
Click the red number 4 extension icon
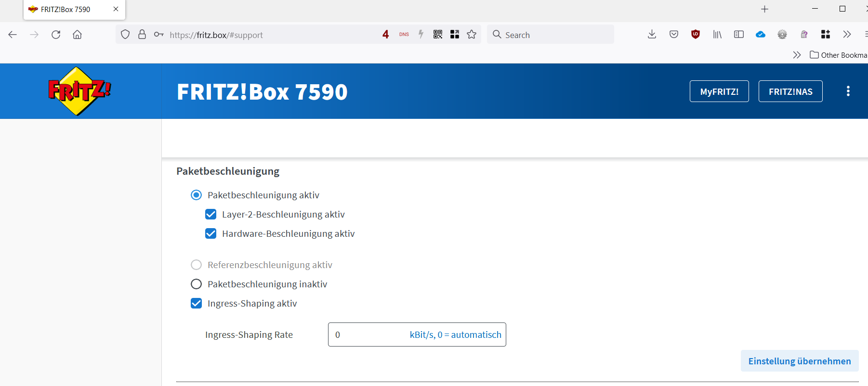tap(385, 35)
